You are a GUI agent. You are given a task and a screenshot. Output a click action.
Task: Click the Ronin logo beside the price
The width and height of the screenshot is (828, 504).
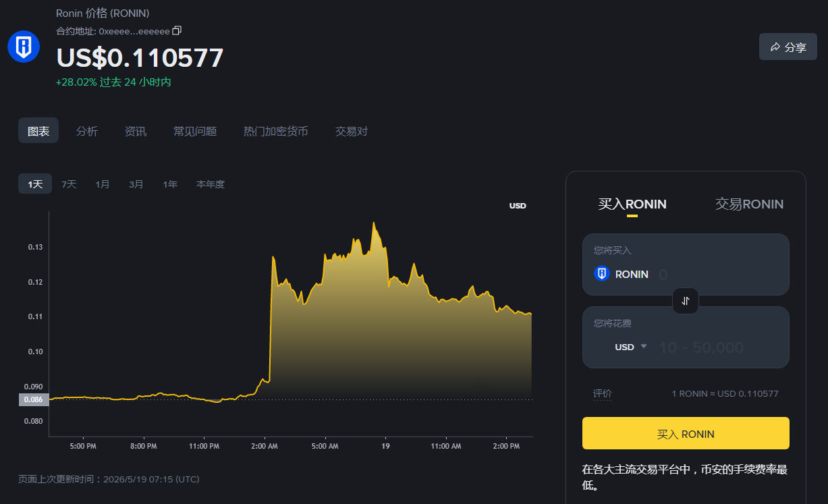click(24, 46)
